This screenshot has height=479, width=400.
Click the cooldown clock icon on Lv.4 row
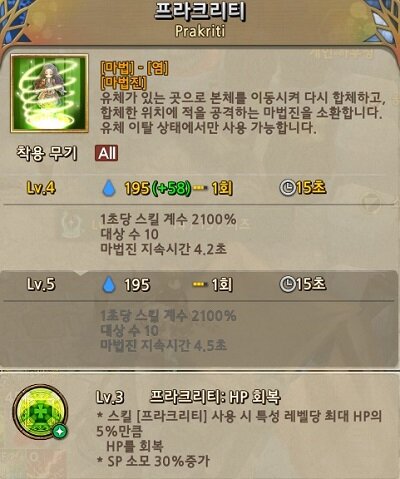point(287,188)
